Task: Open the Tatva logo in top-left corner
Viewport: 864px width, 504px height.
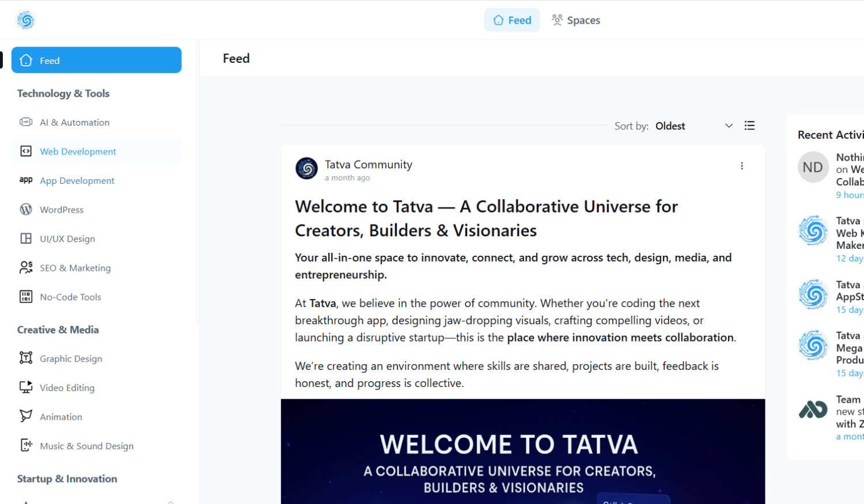Action: [25, 20]
